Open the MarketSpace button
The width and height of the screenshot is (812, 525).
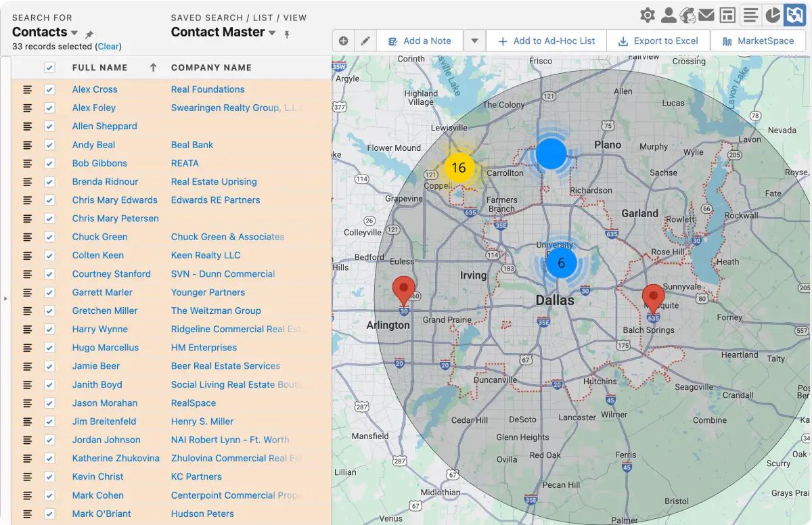[758, 41]
